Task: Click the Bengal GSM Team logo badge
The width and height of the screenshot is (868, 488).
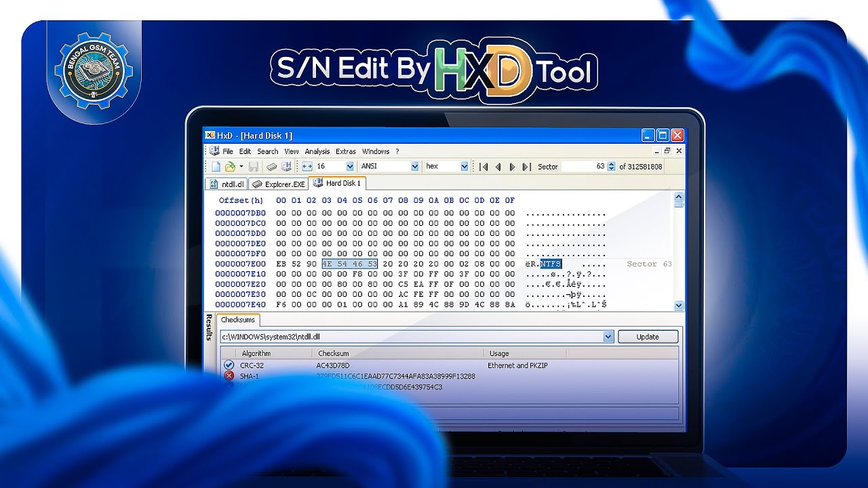Action: tap(94, 70)
